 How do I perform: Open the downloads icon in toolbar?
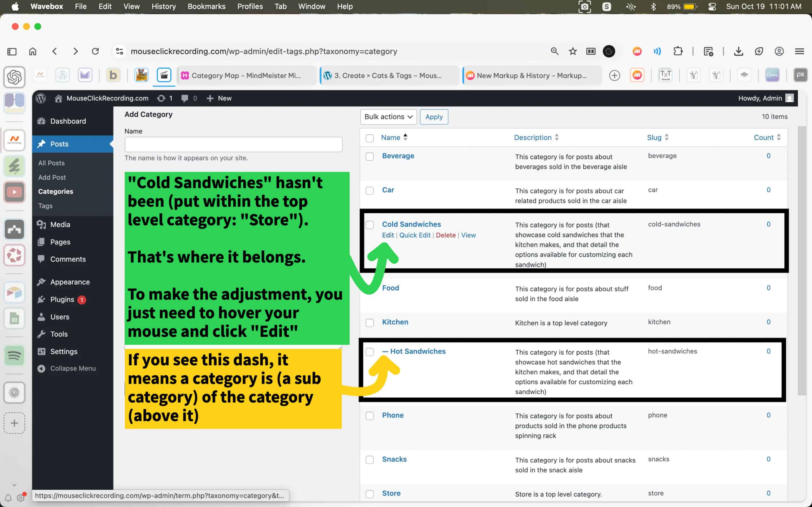coord(738,51)
